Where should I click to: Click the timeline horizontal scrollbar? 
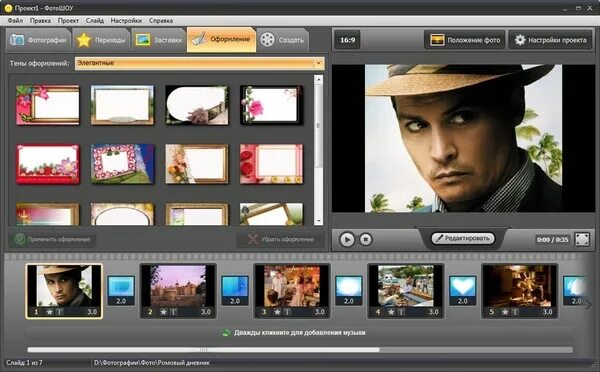point(204,349)
